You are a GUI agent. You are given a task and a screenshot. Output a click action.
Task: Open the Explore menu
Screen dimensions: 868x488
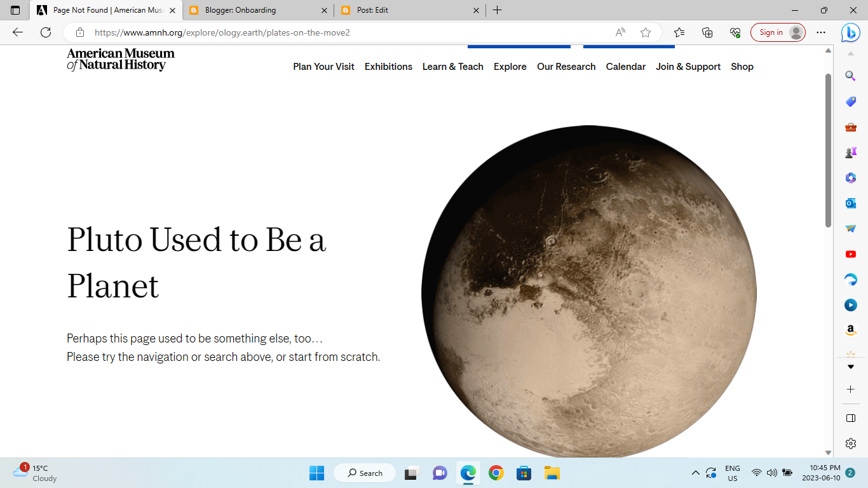[x=510, y=67]
